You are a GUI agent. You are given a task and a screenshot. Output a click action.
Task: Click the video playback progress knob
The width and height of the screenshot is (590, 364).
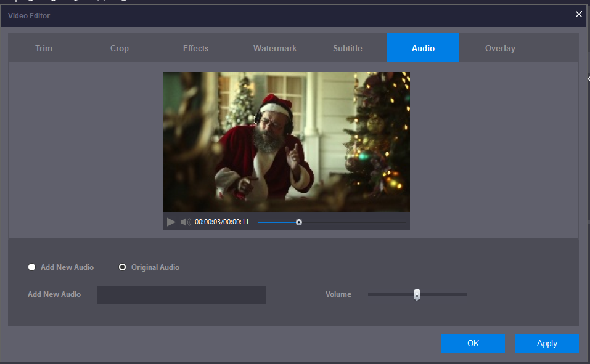pos(299,222)
